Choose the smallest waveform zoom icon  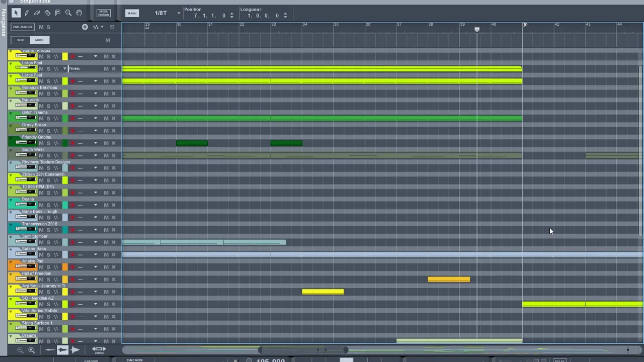pos(50,350)
